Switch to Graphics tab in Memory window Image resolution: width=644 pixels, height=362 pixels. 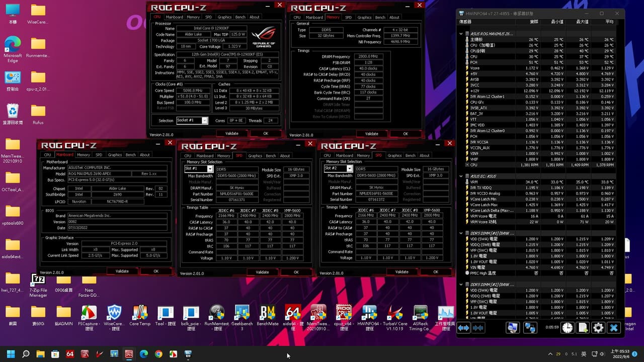(364, 17)
